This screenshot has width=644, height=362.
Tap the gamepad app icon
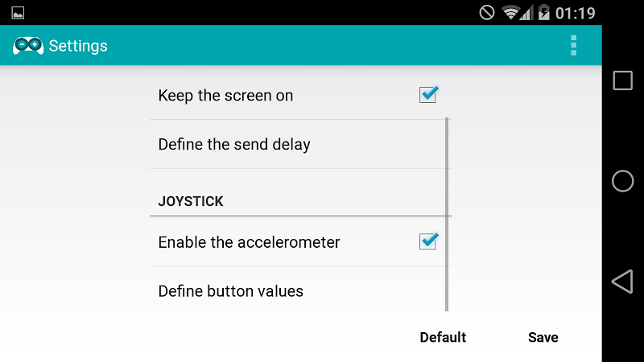[28, 46]
